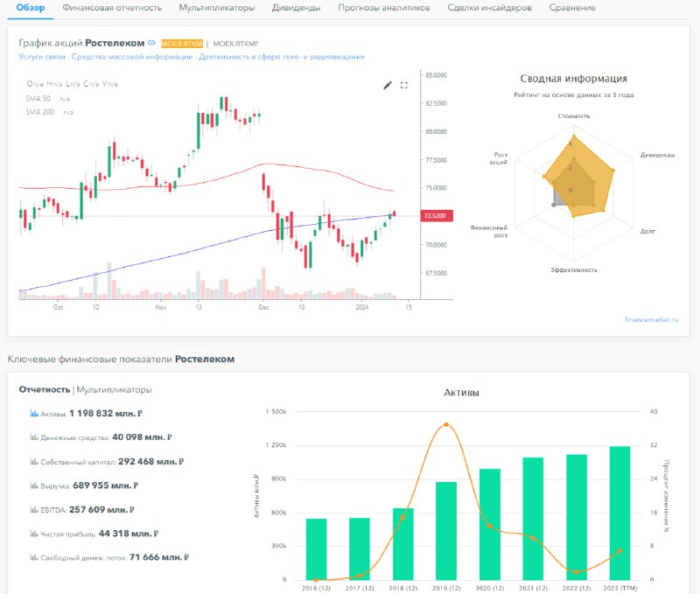The image size is (700, 594).
Task: Open the chart drawing pencil tool
Action: click(388, 85)
